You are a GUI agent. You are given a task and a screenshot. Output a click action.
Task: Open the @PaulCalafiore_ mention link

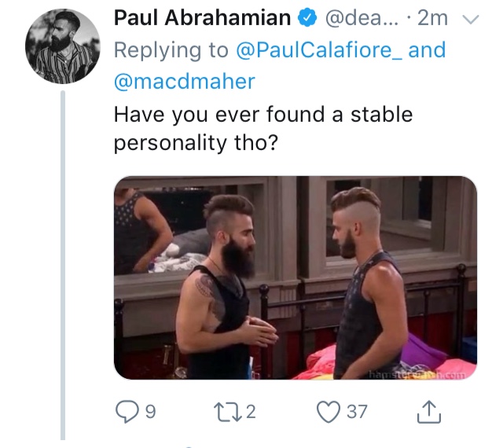[x=319, y=50]
